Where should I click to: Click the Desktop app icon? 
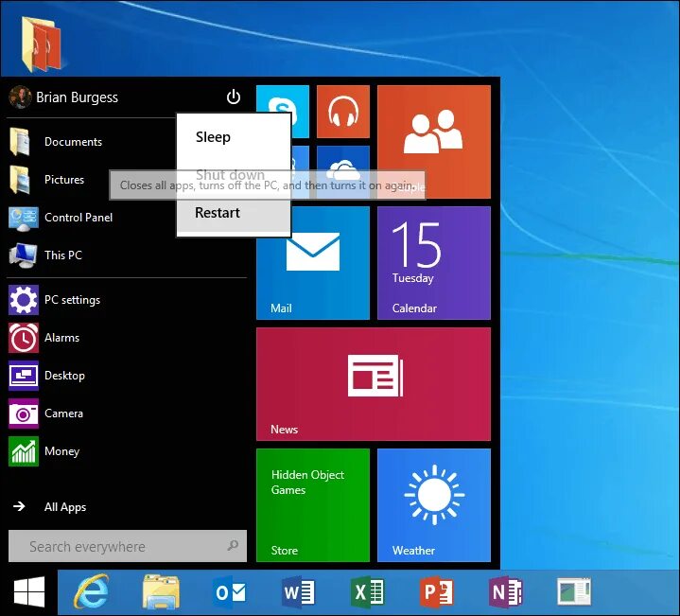pos(24,376)
